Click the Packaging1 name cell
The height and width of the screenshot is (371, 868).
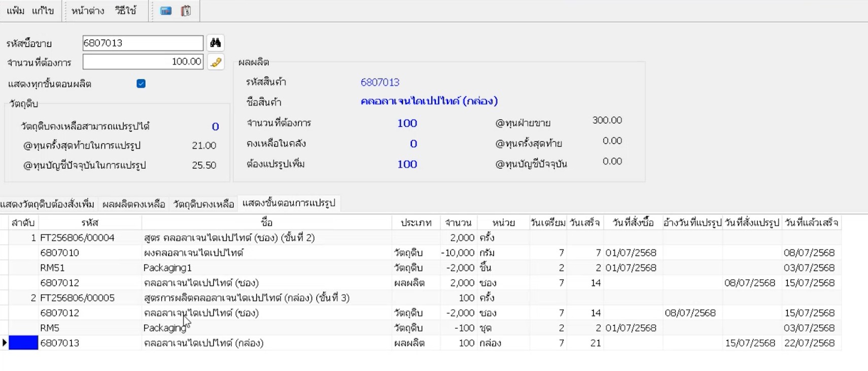267,268
